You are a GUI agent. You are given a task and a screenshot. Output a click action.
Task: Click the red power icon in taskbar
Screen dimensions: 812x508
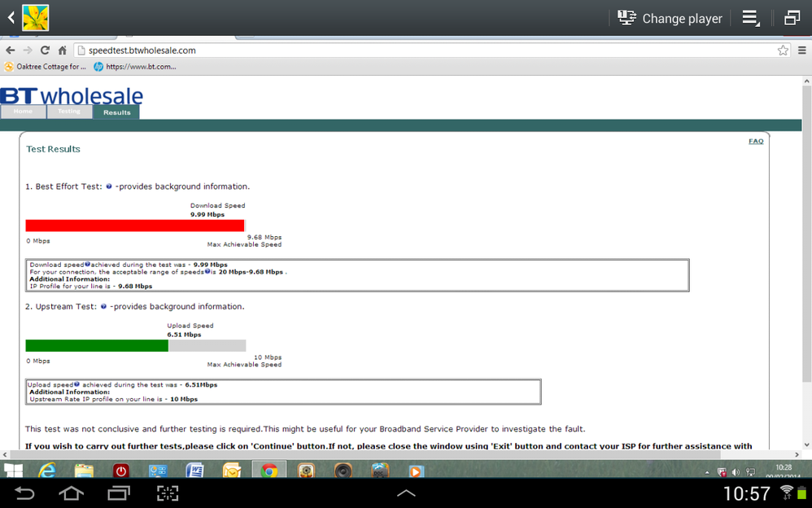click(x=120, y=471)
